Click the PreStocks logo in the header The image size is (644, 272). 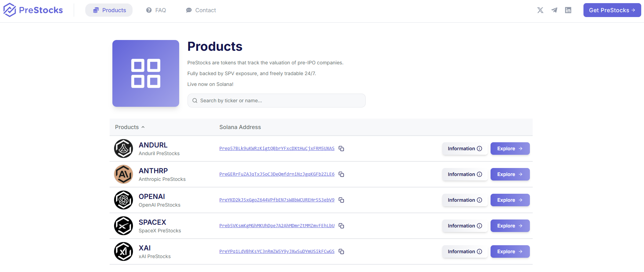[x=33, y=10]
